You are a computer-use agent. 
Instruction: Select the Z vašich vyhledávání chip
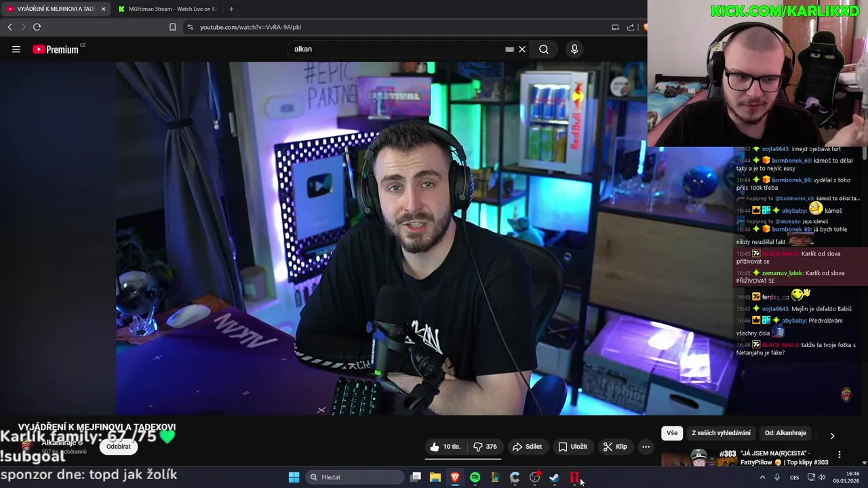click(721, 433)
